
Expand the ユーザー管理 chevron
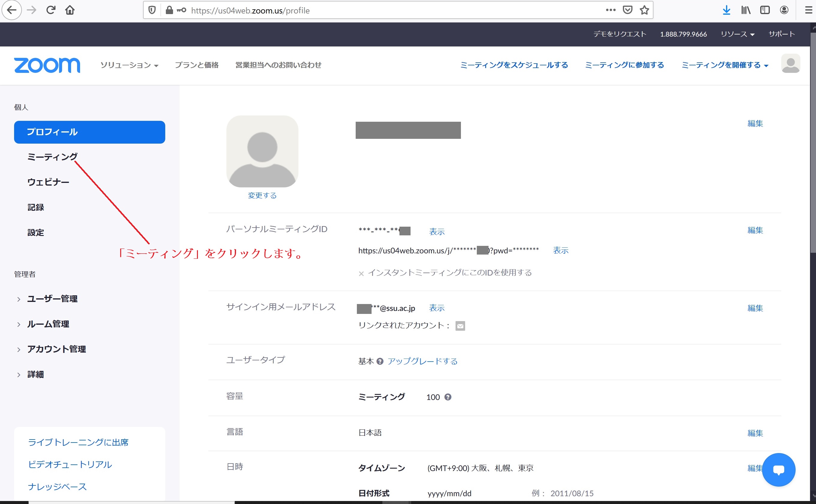pos(19,299)
